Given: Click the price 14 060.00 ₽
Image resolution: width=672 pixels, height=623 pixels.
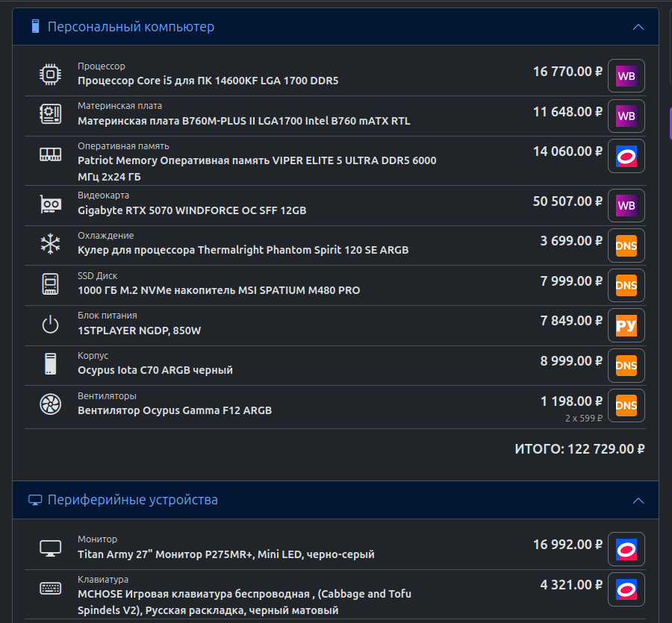Looking at the screenshot, I should [567, 151].
